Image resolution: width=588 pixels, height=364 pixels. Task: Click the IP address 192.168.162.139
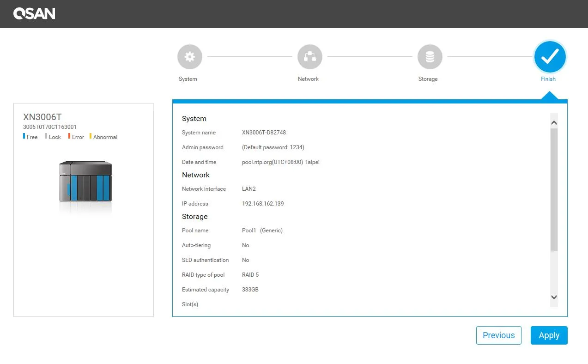click(263, 204)
